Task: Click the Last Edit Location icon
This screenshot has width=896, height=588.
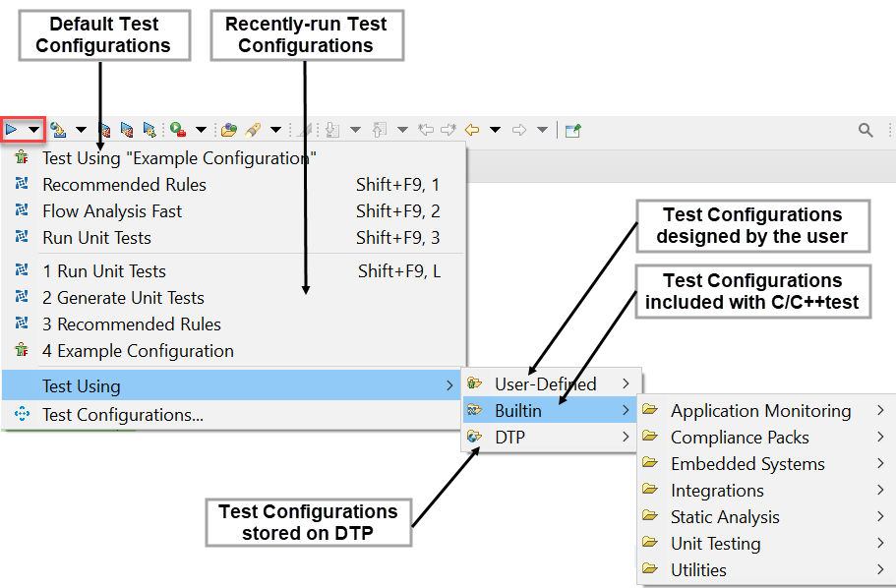Action: click(x=426, y=131)
